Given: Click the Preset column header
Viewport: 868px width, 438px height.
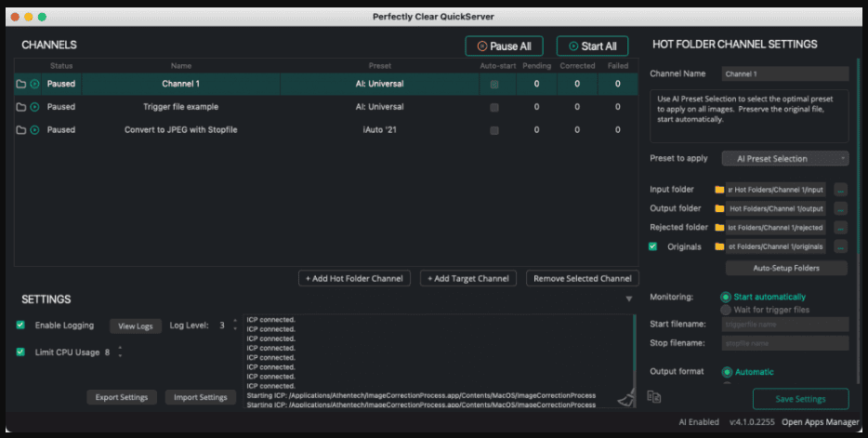Looking at the screenshot, I should [x=380, y=66].
